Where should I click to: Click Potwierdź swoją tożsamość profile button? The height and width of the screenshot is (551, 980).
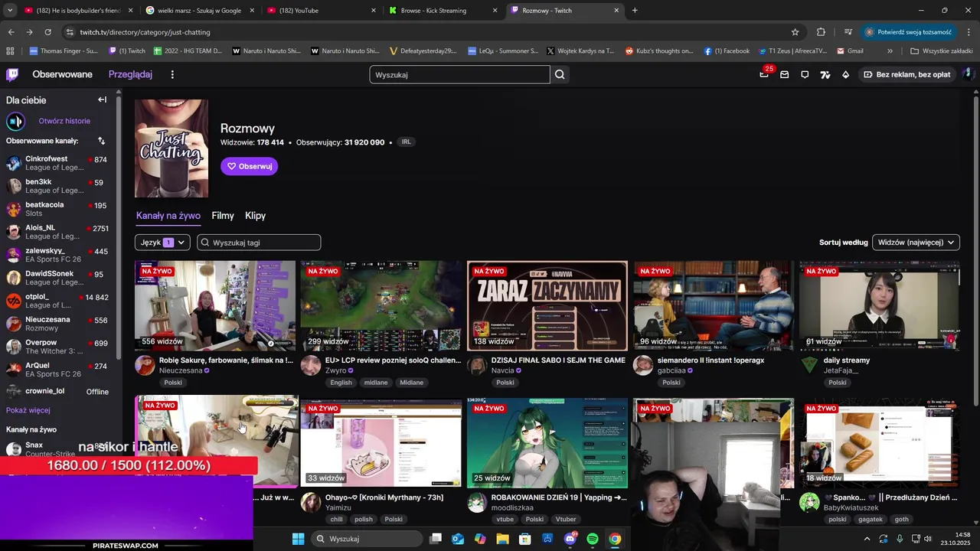coord(910,32)
